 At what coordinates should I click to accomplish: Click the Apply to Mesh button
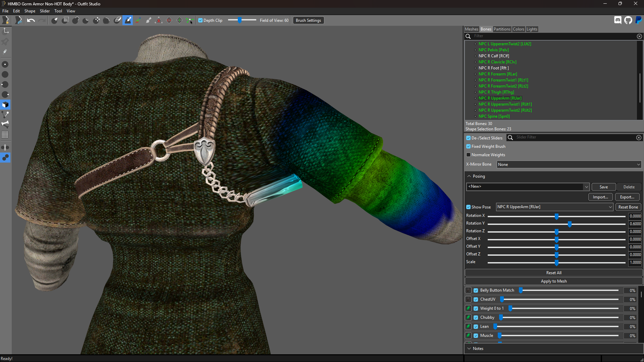(554, 281)
